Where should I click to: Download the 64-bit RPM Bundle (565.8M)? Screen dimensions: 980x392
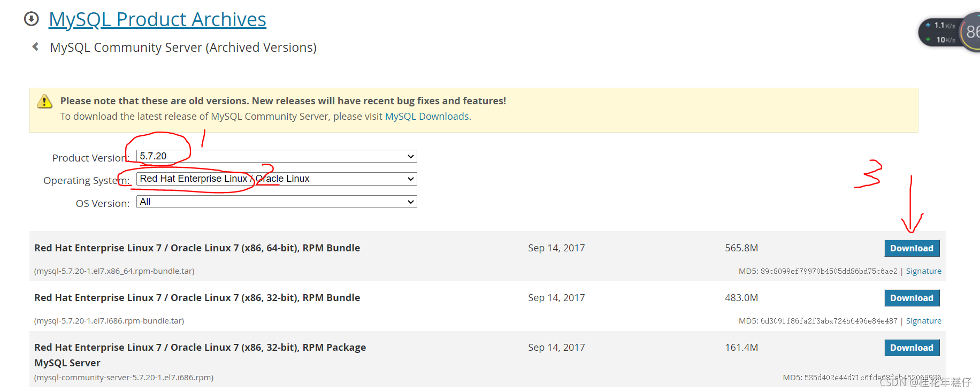click(912, 248)
